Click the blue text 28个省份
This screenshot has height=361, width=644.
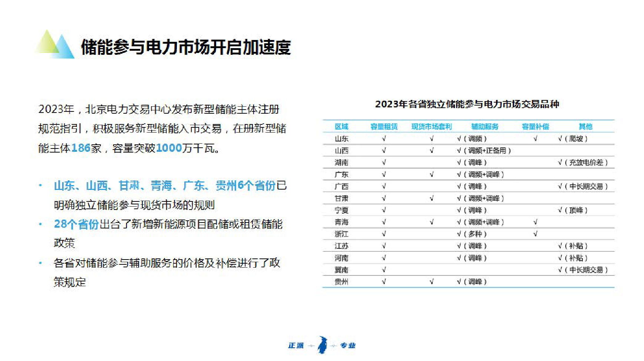point(76,224)
